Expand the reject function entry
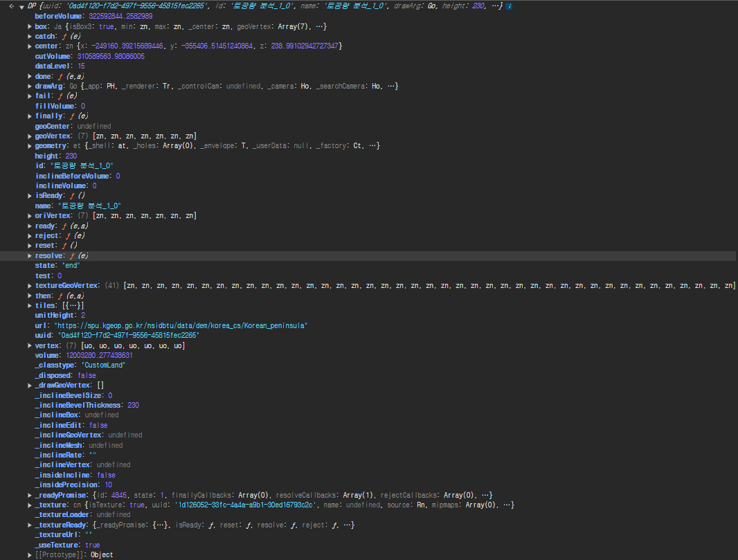This screenshot has width=738, height=560. 30,236
